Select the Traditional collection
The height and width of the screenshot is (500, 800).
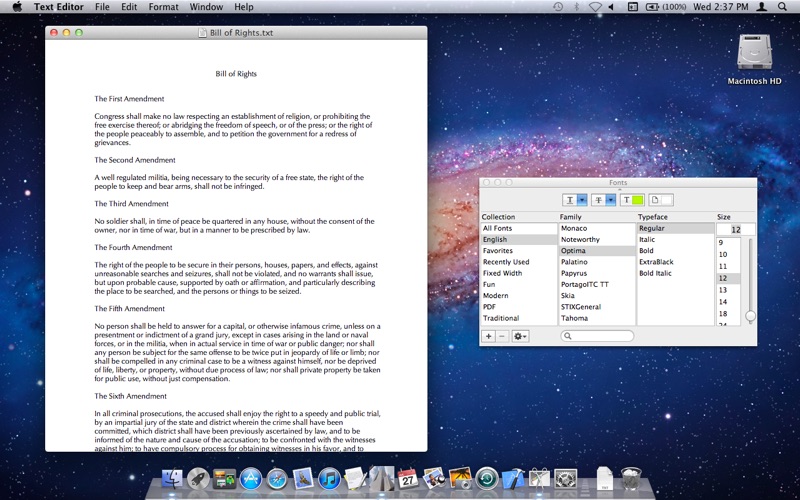click(x=519, y=318)
